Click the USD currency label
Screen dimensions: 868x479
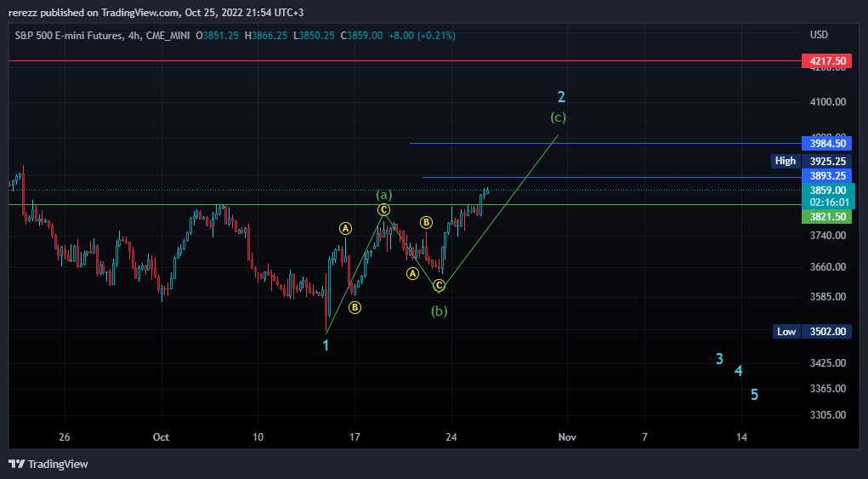click(x=819, y=35)
